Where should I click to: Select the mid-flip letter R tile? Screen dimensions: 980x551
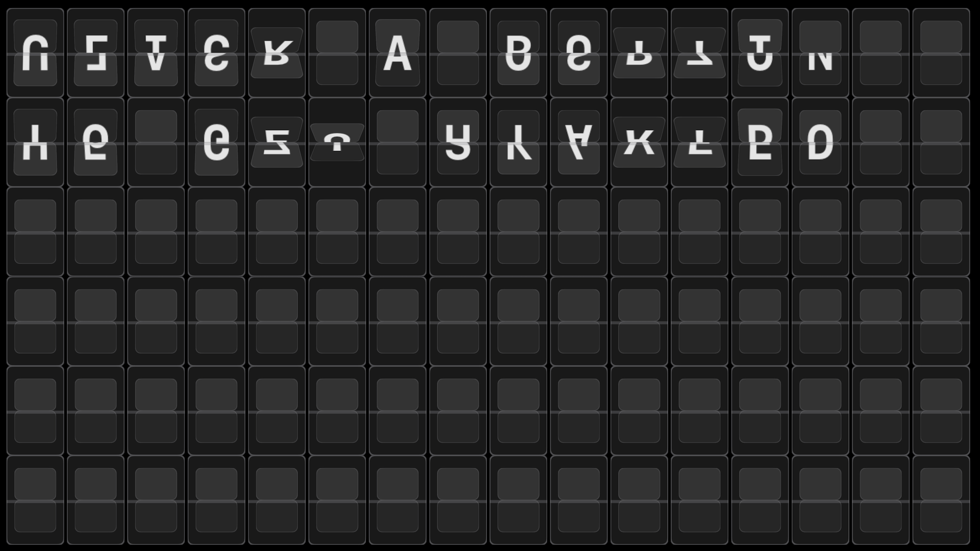pos(277,53)
